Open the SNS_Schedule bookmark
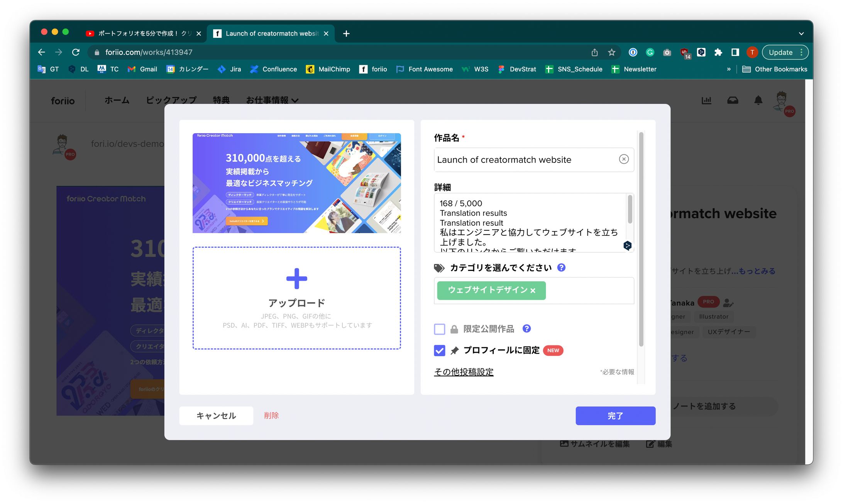843x504 pixels. click(x=574, y=69)
